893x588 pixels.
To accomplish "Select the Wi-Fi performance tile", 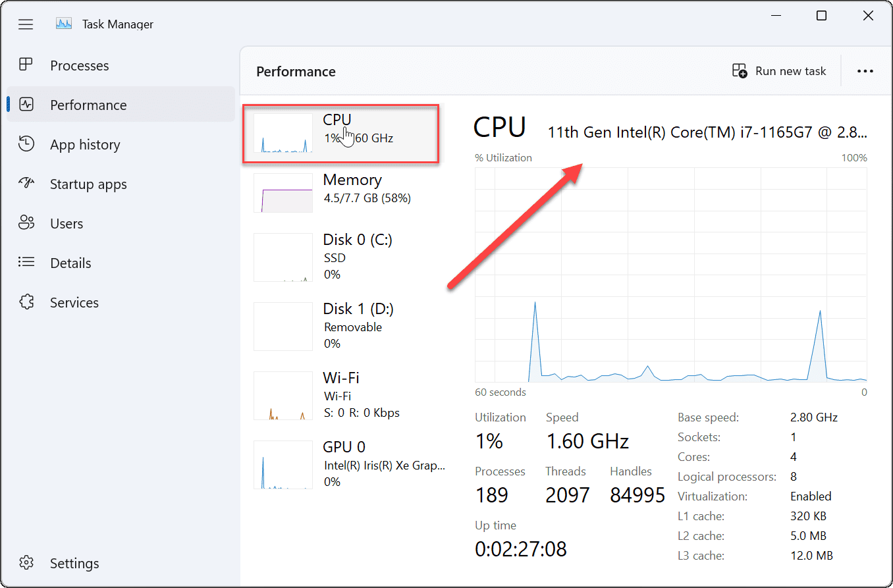I will (x=340, y=394).
